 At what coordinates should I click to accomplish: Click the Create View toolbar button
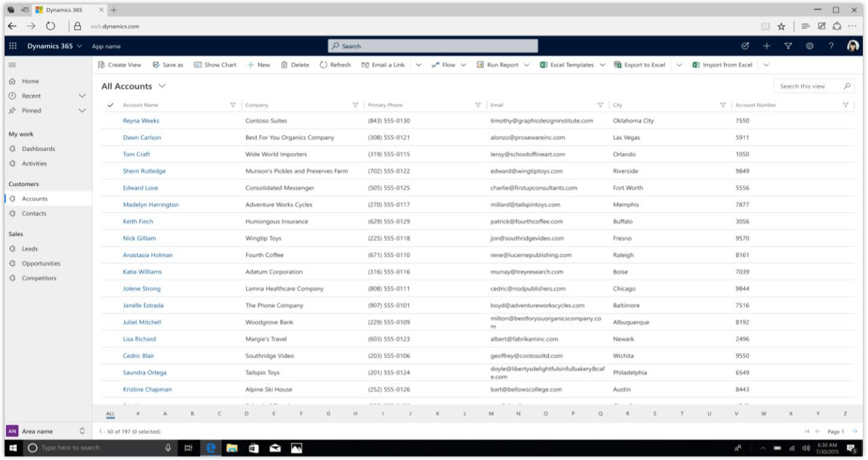pos(120,65)
